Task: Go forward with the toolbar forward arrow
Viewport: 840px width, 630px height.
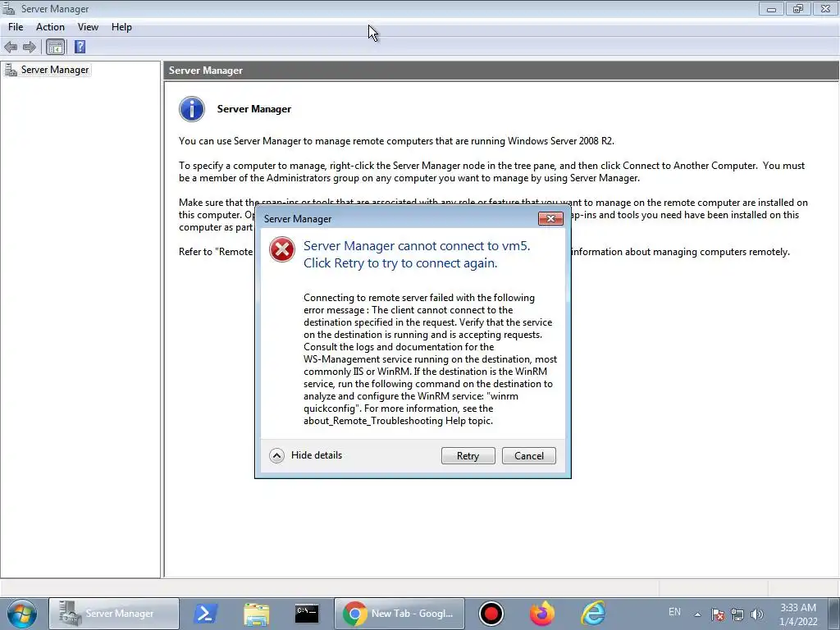Action: pos(30,47)
